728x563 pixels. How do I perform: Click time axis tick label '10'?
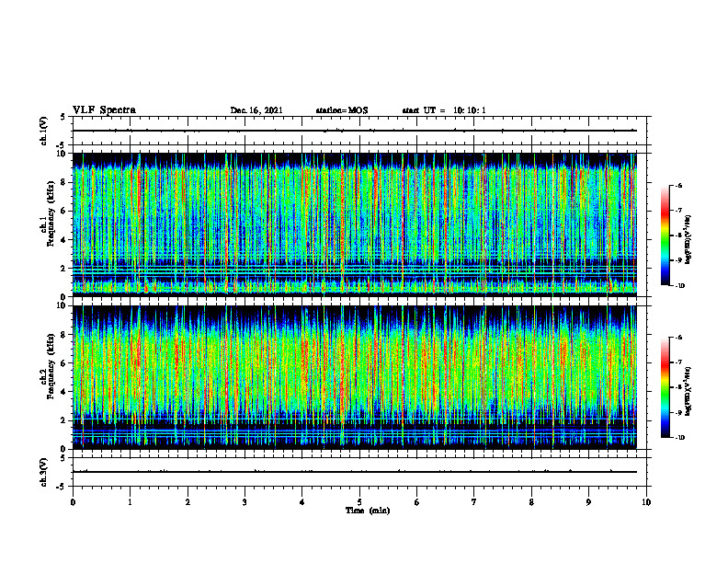(x=646, y=502)
